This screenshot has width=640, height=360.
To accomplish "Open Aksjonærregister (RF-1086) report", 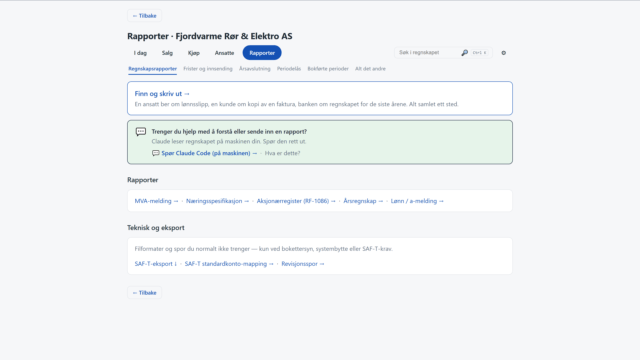I will tap(296, 201).
